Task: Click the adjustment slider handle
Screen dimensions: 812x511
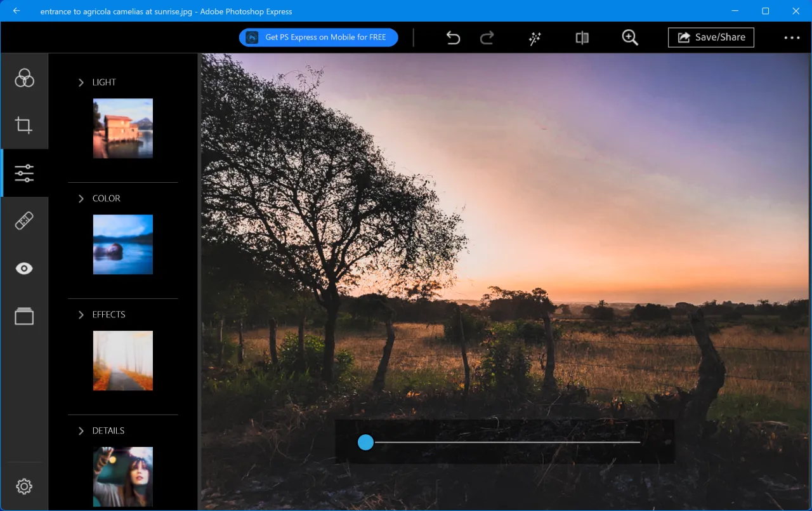Action: pyautogui.click(x=365, y=442)
